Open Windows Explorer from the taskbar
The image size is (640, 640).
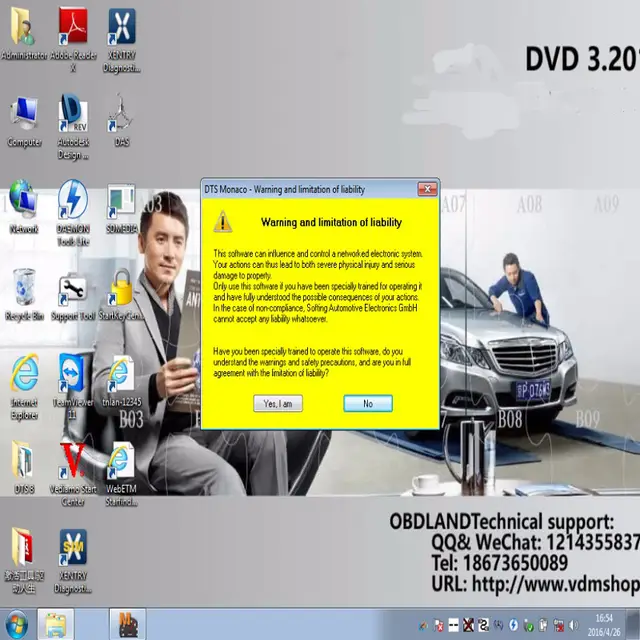tap(56, 624)
